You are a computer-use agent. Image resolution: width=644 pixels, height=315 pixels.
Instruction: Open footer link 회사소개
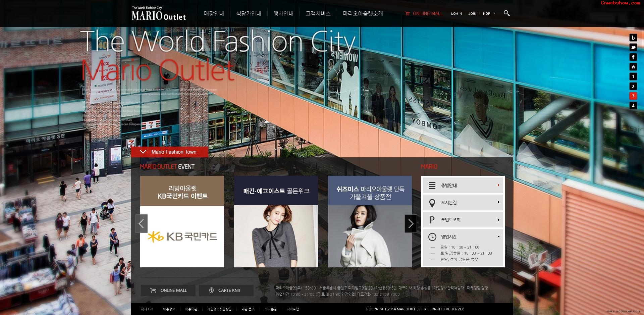coord(147,309)
